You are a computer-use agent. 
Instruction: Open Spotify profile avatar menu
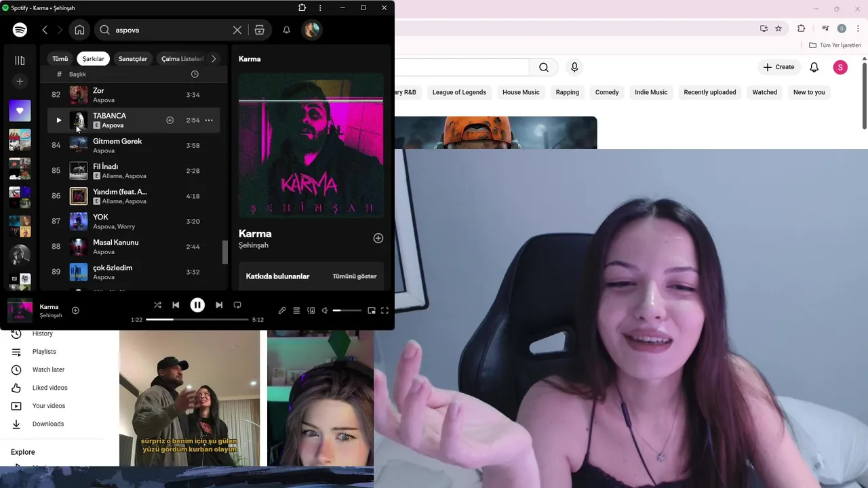coord(311,30)
